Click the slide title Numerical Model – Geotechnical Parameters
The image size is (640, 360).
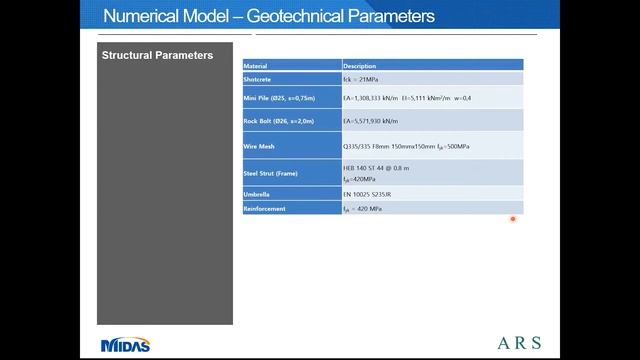tap(269, 16)
